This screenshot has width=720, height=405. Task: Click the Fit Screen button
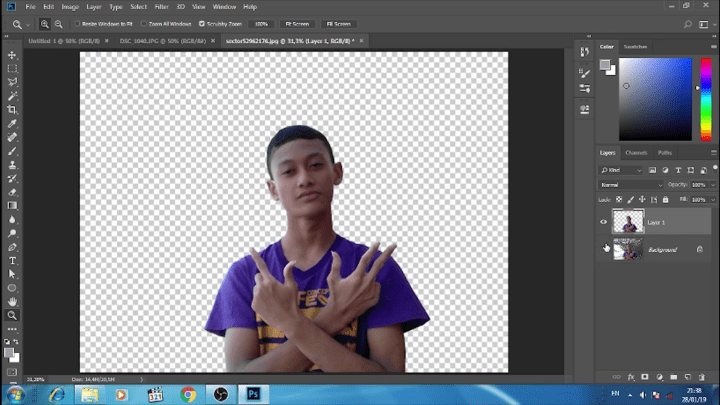pos(297,23)
